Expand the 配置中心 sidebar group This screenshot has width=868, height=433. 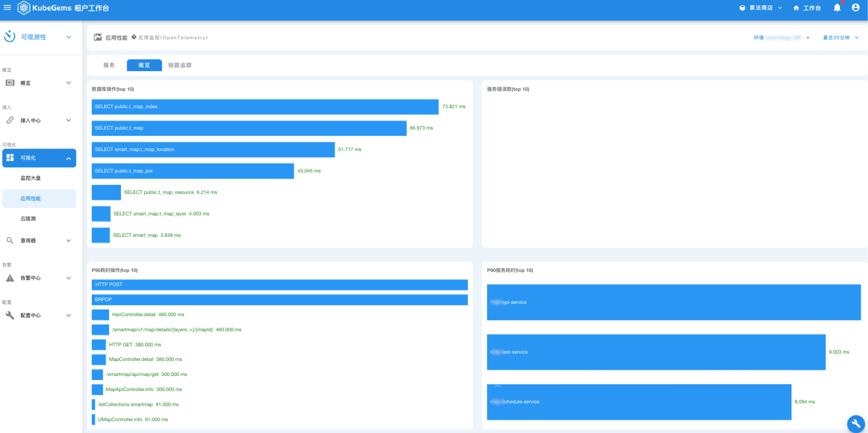(69, 316)
